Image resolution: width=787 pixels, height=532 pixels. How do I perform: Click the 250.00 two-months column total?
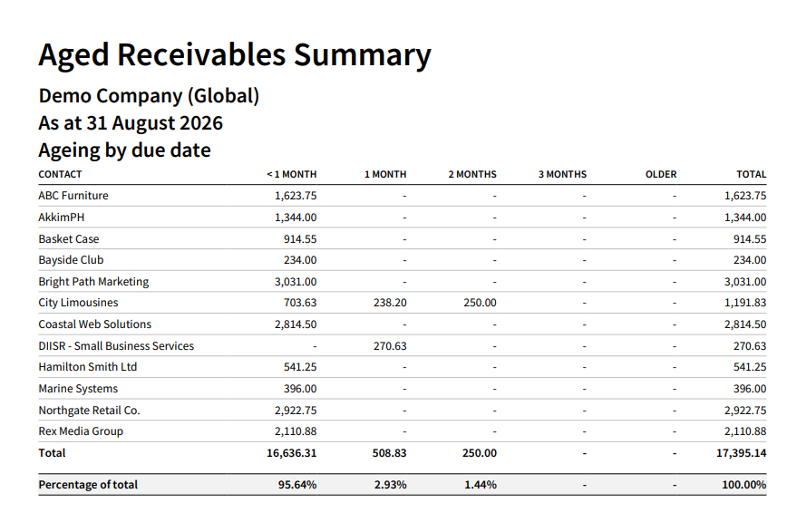(480, 453)
